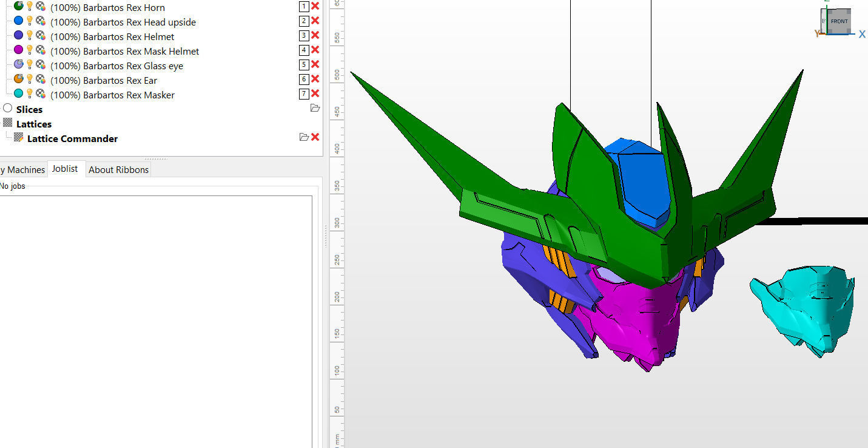Click part number box 7 for Masker
Viewport: 868px width, 448px height.
[x=304, y=93]
